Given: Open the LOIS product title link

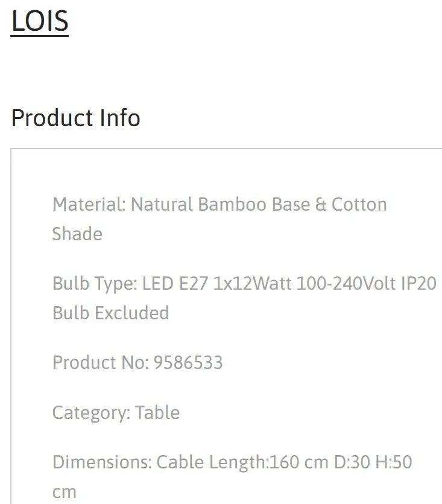Looking at the screenshot, I should 40,21.
